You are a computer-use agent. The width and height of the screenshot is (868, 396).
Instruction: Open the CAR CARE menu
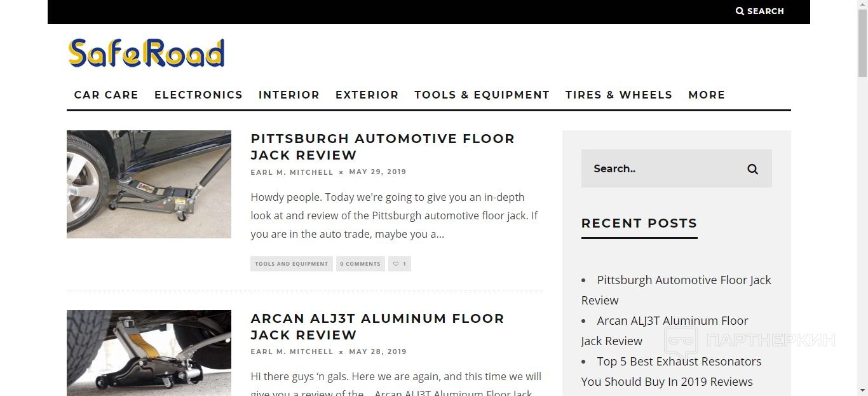[106, 95]
